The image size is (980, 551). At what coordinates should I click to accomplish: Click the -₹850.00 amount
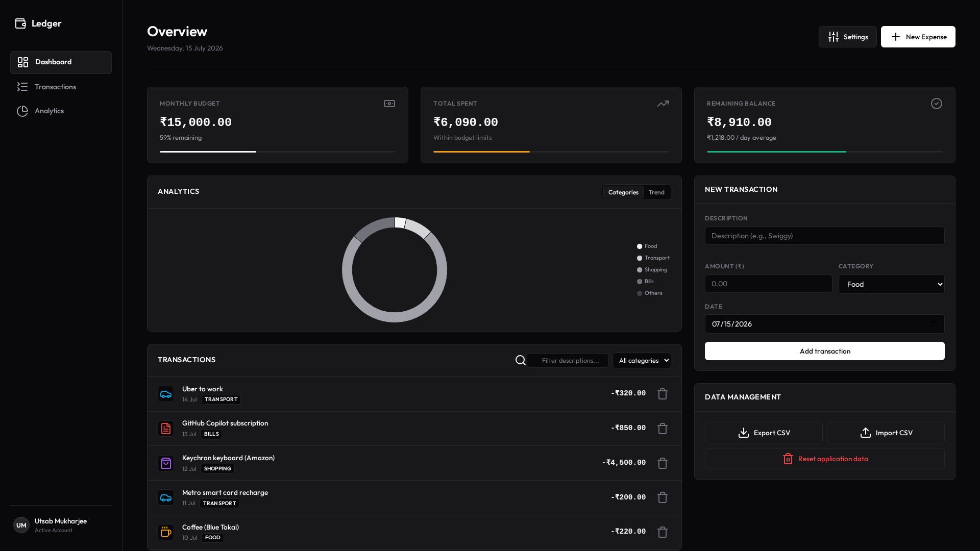coord(628,428)
